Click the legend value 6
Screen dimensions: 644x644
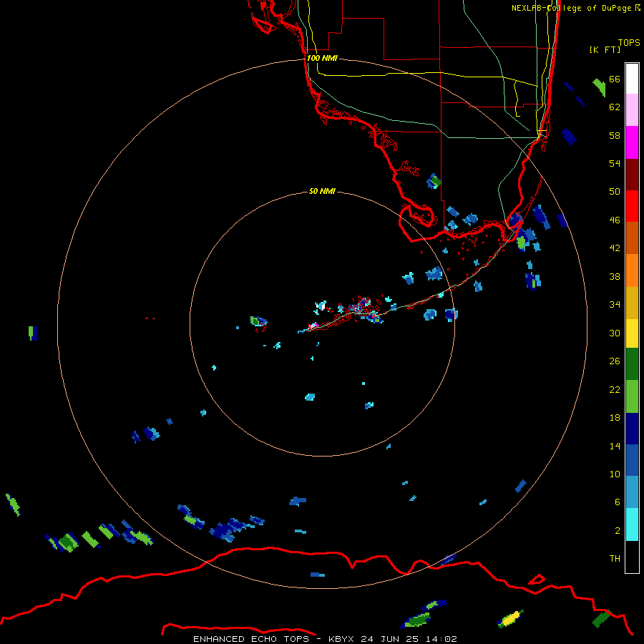618,502
